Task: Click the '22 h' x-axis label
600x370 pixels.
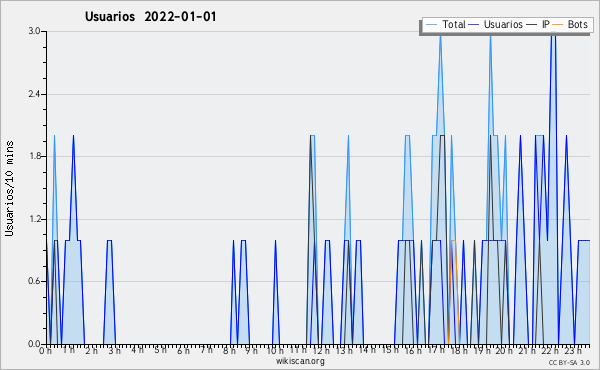Action: click(550, 350)
